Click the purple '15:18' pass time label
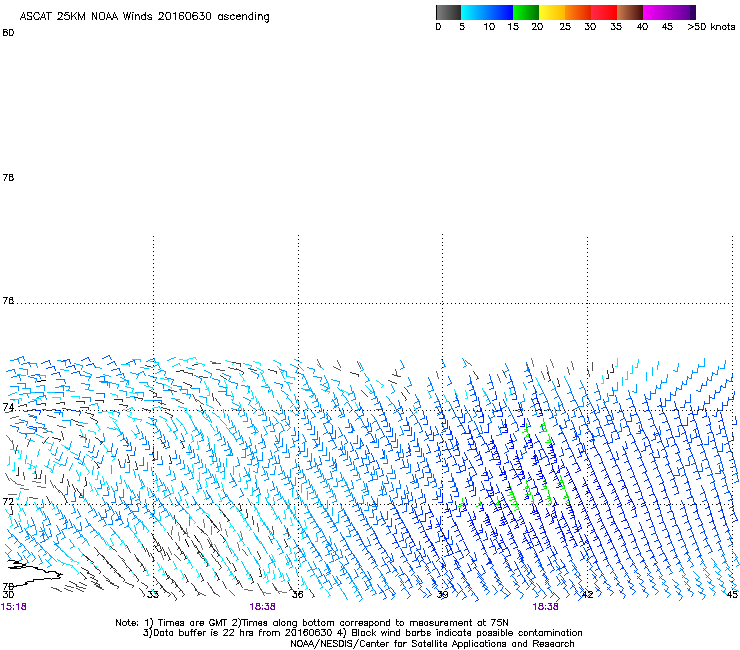This screenshot has height=650, width=740. [x=13, y=607]
